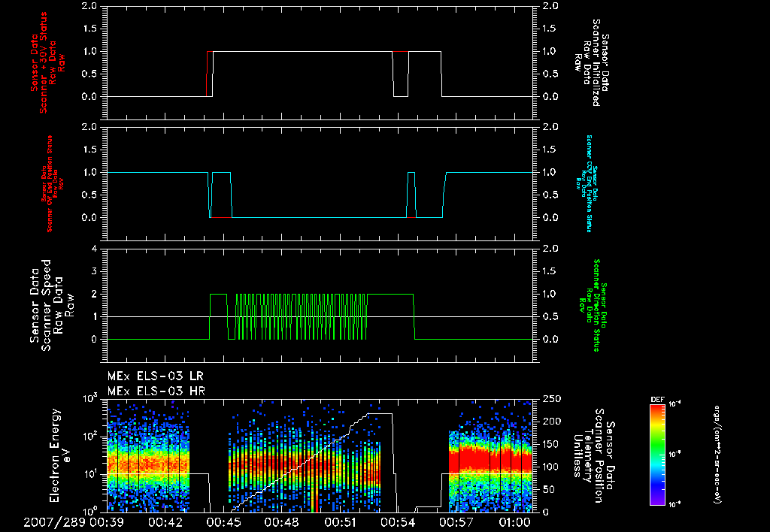Click the '150' tick on scanner position axis
The width and height of the screenshot is (770, 532).
[x=551, y=444]
